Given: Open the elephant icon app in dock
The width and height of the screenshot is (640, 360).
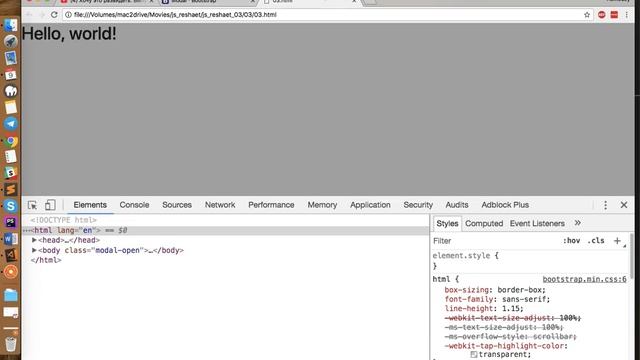Looking at the screenshot, I should point(11,91).
